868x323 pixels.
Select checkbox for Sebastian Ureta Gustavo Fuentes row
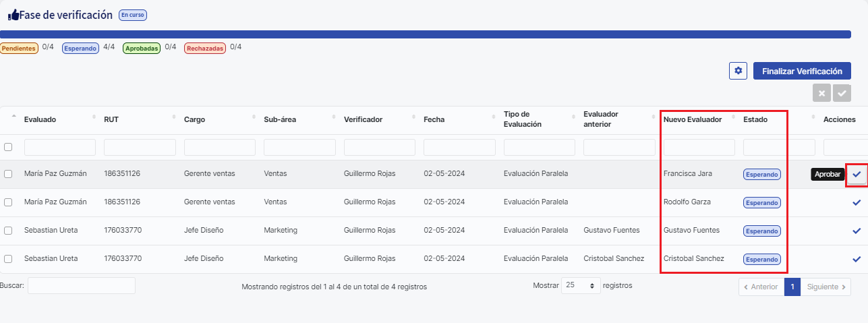tap(8, 231)
